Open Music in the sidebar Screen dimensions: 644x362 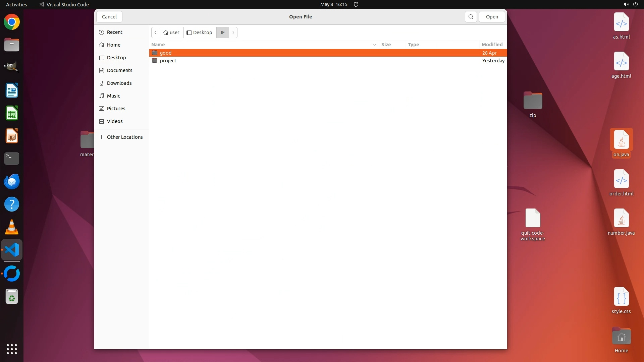tap(113, 96)
